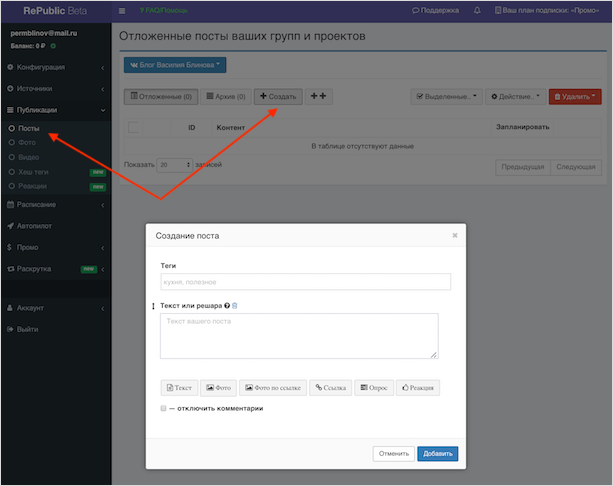The image size is (613, 486).
Task: Open the Действие dropdown
Action: (515, 97)
